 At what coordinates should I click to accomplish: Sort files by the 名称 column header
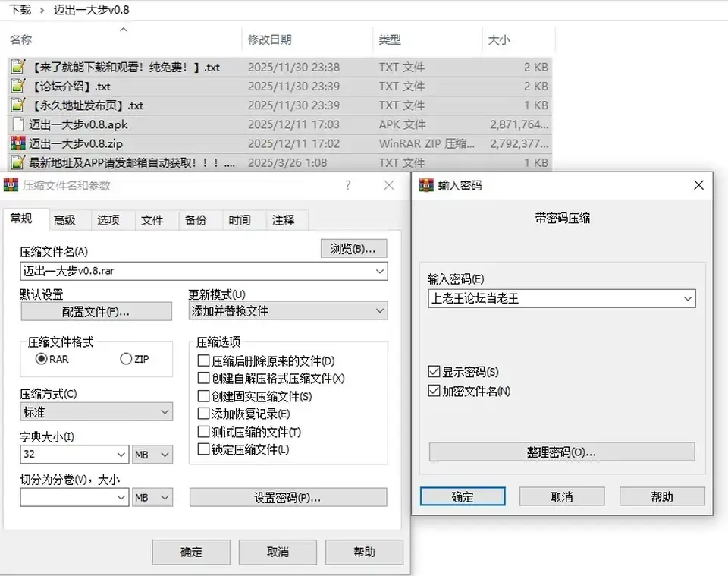124,39
